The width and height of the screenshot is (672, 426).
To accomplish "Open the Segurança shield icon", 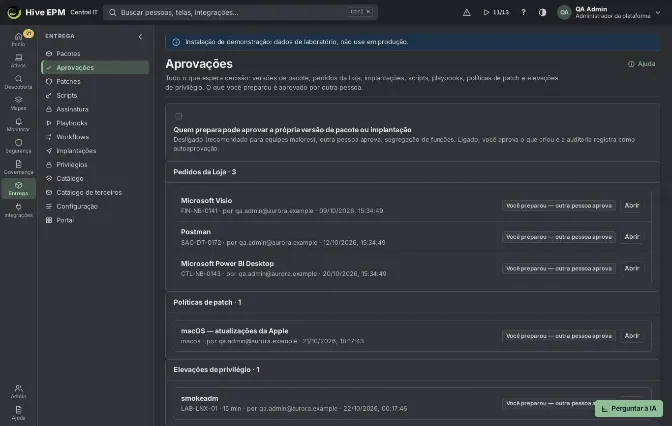I will click(18, 146).
